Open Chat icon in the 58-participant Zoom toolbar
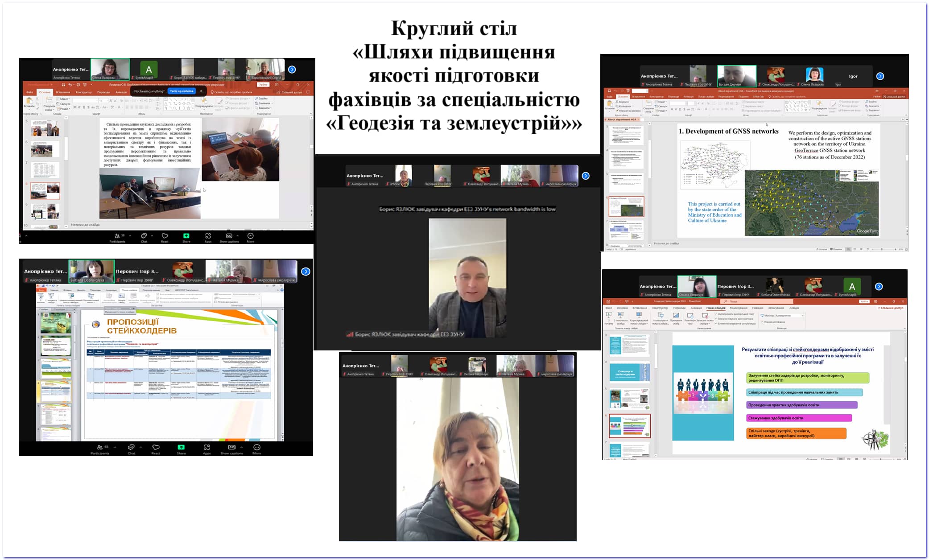The image size is (929, 560). [x=144, y=236]
